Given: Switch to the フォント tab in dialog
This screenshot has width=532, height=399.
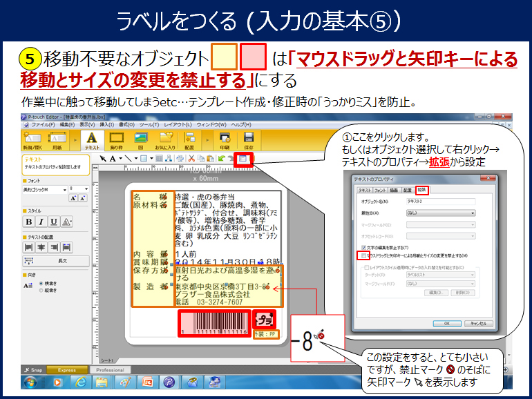Looking at the screenshot, I should tap(380, 190).
